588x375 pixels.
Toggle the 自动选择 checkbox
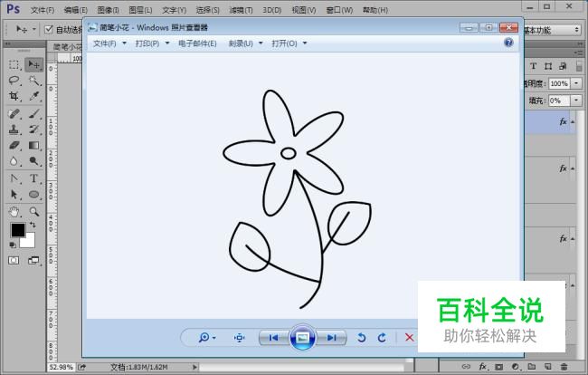pyautogui.click(x=48, y=30)
